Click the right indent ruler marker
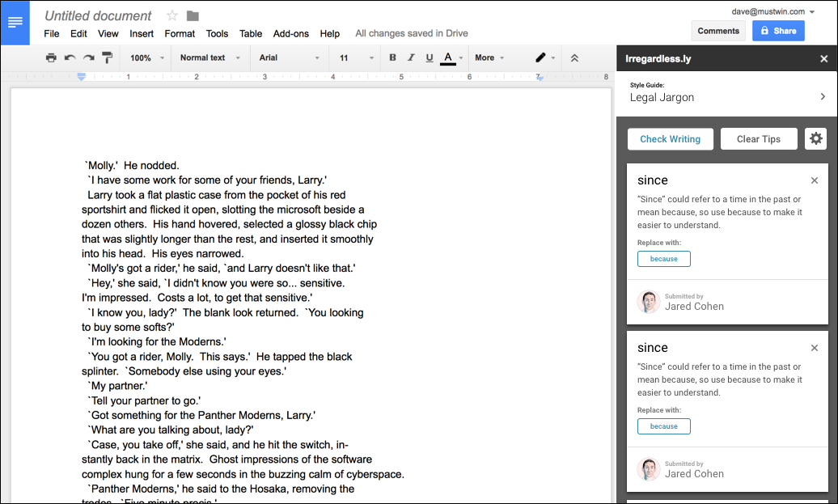Screen dimensions: 838x504 pos(540,78)
